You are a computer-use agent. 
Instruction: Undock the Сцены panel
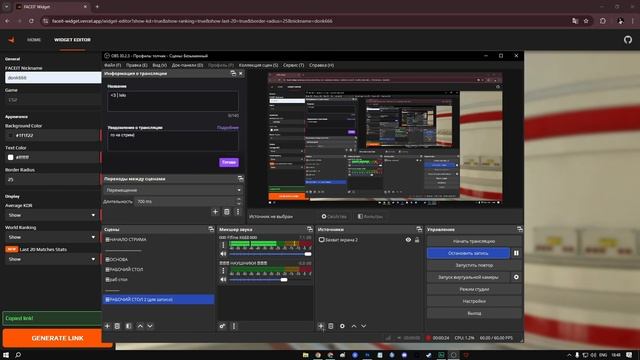tap(211, 229)
